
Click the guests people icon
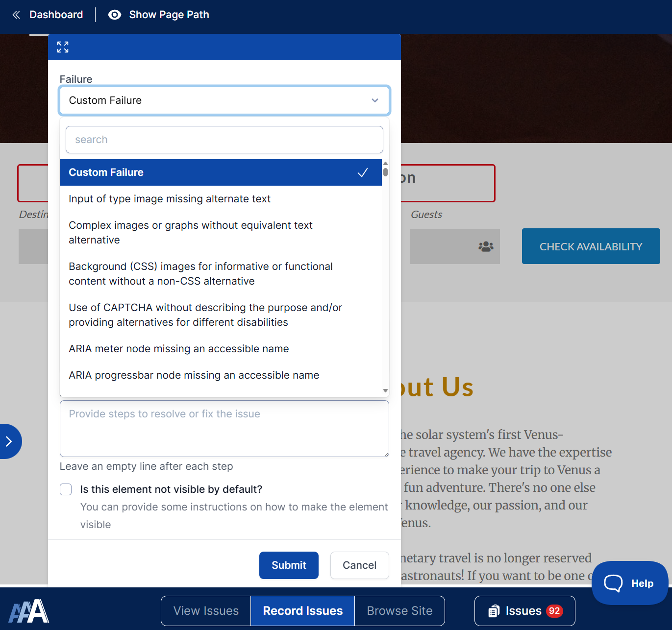486,246
